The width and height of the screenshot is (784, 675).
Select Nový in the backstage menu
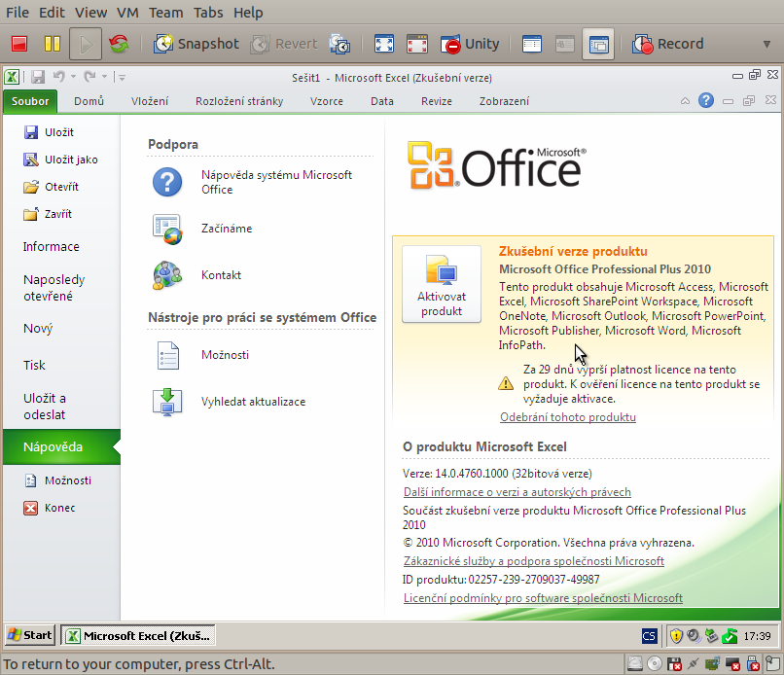pyautogui.click(x=38, y=329)
